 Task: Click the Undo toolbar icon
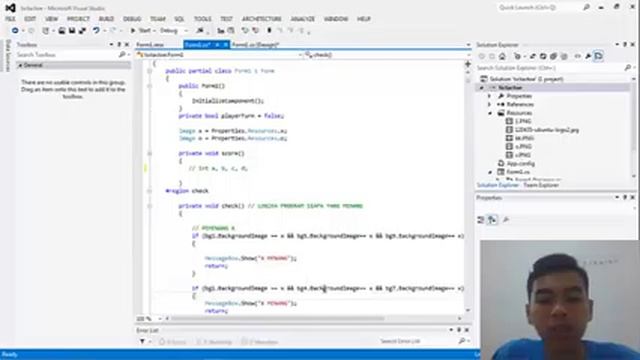tap(96, 31)
